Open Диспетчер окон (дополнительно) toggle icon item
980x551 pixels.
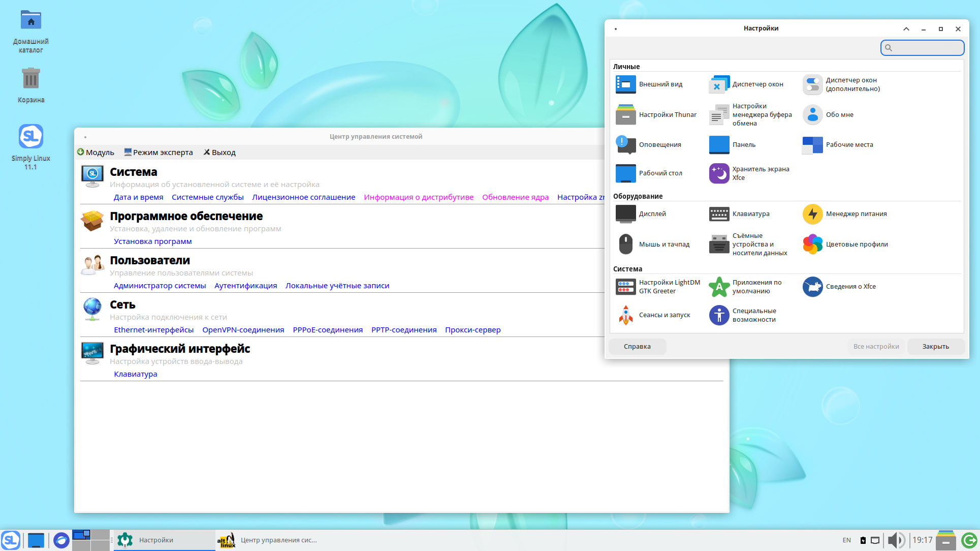[x=812, y=84]
